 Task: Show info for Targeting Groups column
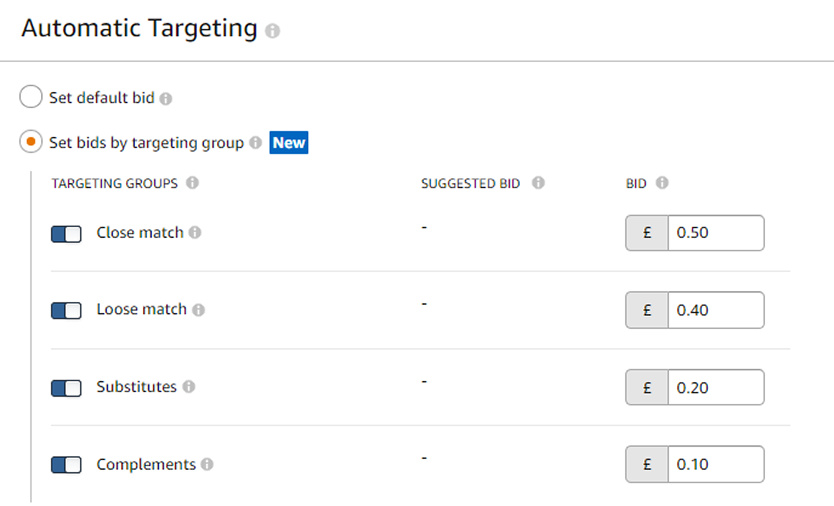pos(192,183)
